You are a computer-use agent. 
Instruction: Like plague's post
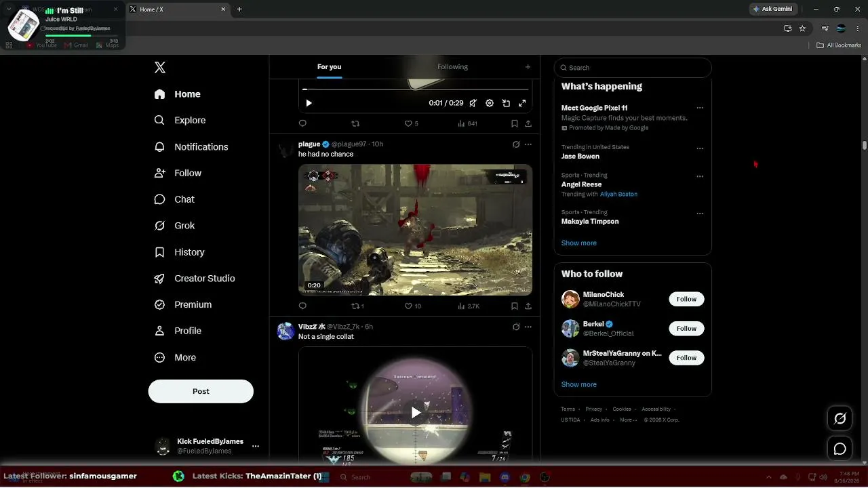[413, 306]
